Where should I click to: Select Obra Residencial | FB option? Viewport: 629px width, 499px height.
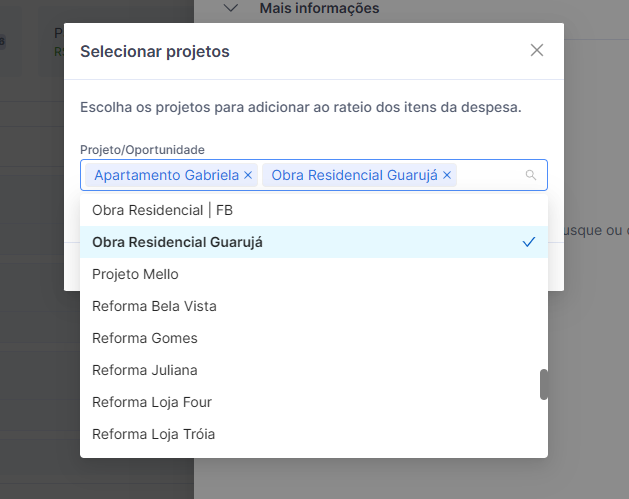click(x=162, y=210)
